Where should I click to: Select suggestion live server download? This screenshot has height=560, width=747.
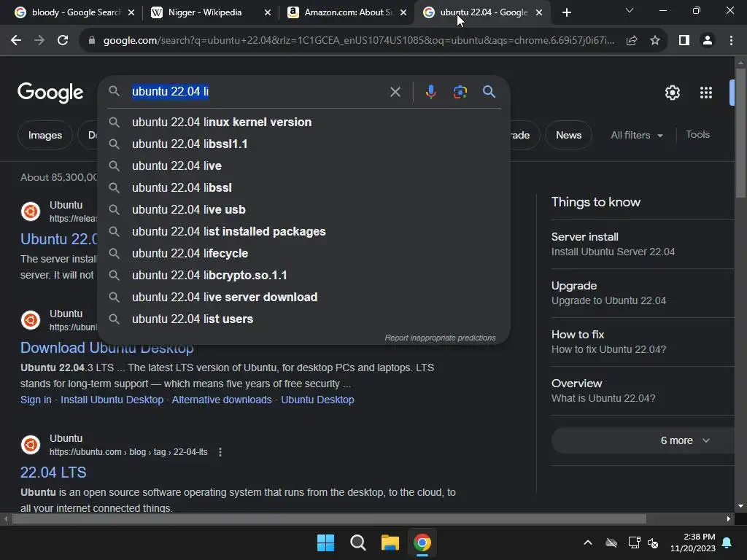point(303,297)
